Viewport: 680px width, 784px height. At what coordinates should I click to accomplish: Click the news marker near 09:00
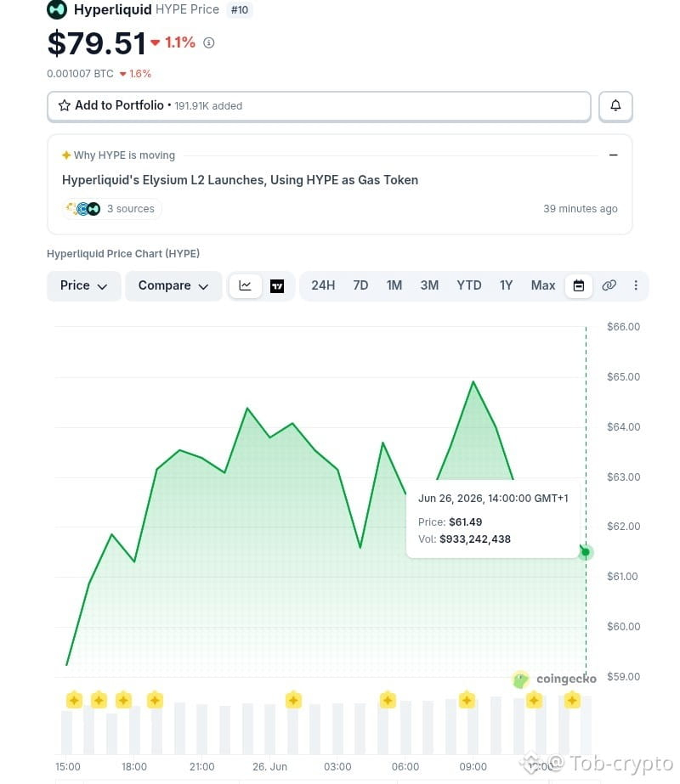pos(467,700)
